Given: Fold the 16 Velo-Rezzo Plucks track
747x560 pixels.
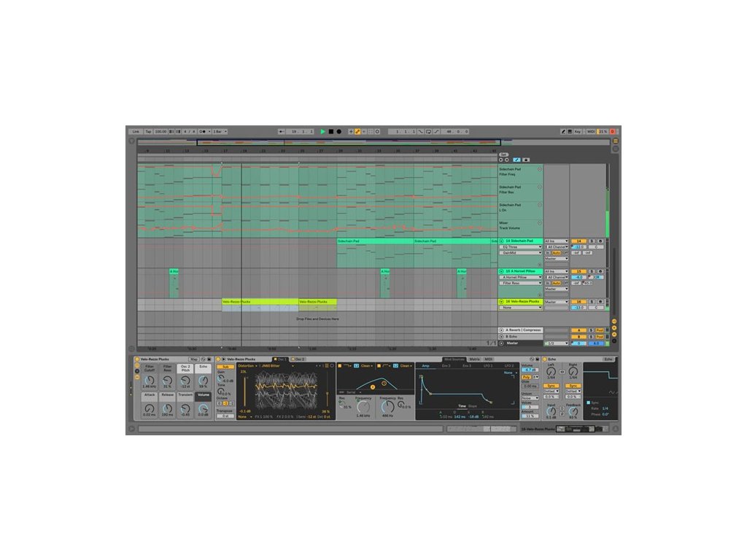Looking at the screenshot, I should pyautogui.click(x=501, y=301).
